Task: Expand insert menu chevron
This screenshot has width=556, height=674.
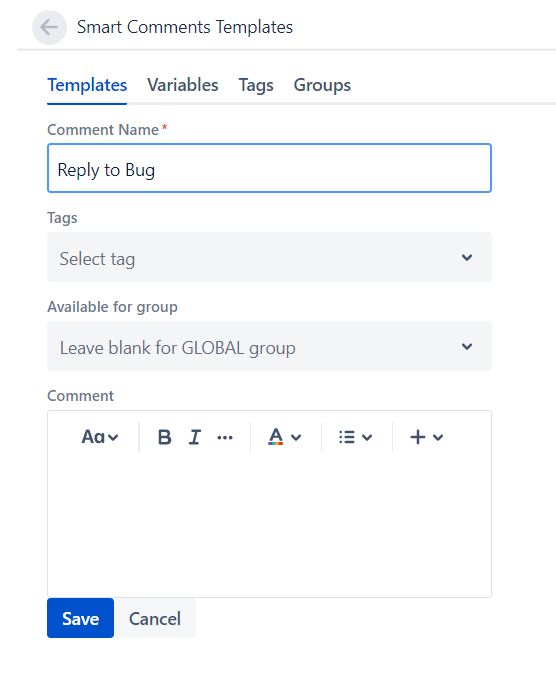Action: click(x=438, y=438)
